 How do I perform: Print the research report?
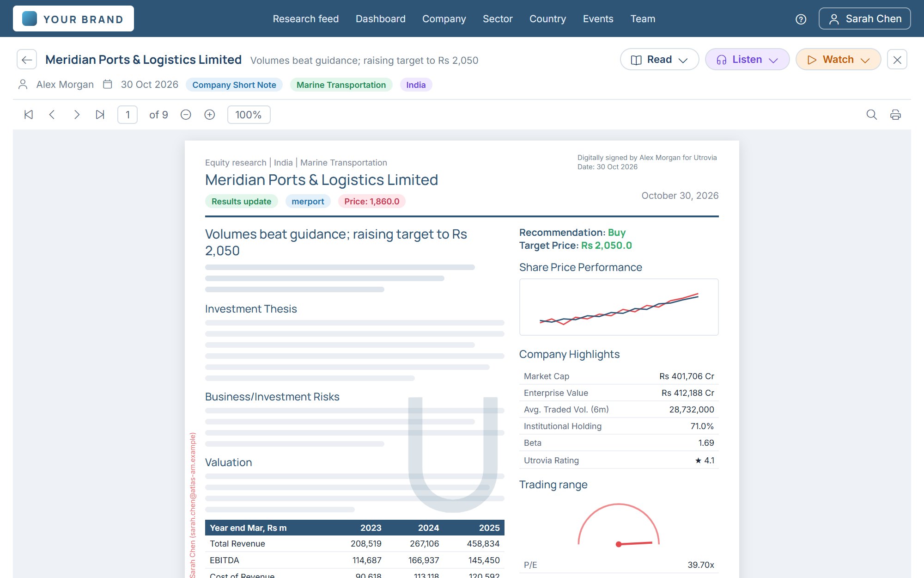[895, 115]
